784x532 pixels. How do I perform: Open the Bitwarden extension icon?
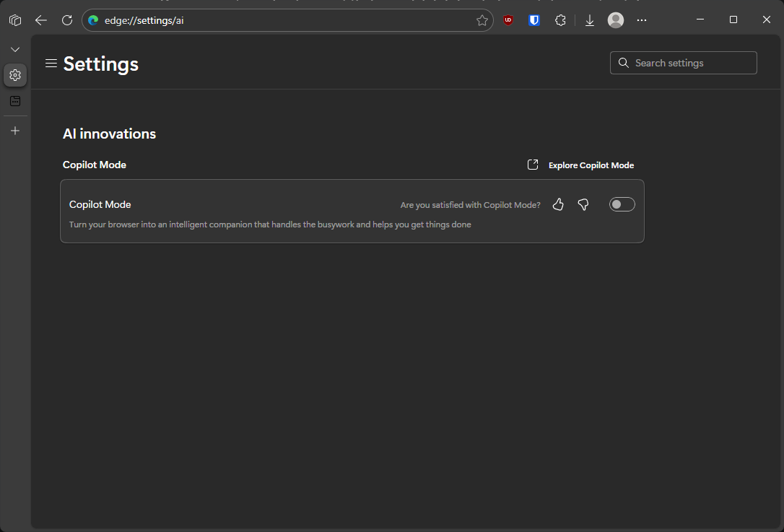click(534, 20)
